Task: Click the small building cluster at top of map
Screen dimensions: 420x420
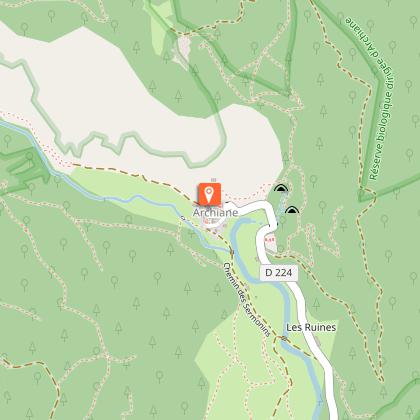Action: click(183, 50)
